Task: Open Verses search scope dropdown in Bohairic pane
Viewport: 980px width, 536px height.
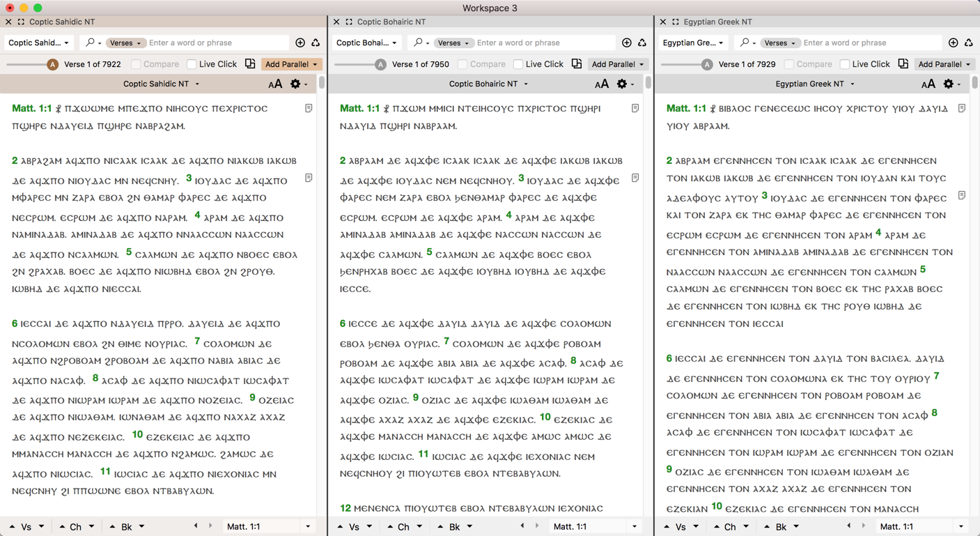Action: pyautogui.click(x=453, y=43)
